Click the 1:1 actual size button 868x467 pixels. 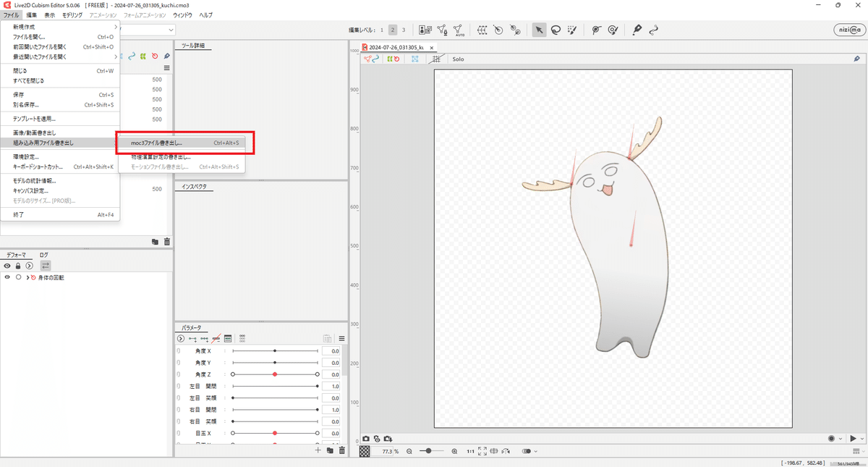(x=470, y=451)
